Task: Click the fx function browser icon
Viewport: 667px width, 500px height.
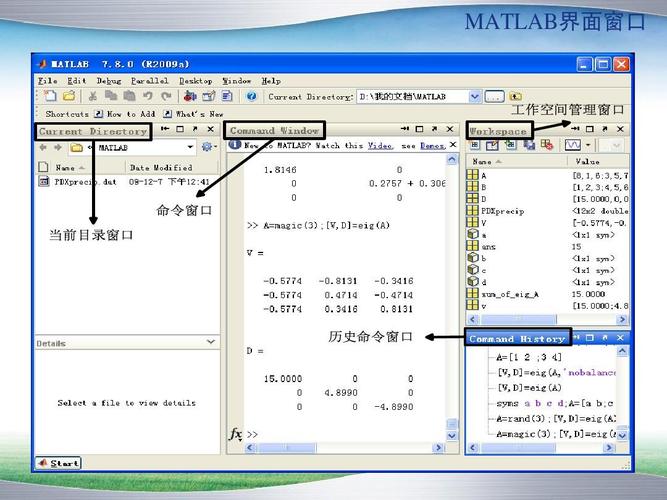Action: click(235, 434)
